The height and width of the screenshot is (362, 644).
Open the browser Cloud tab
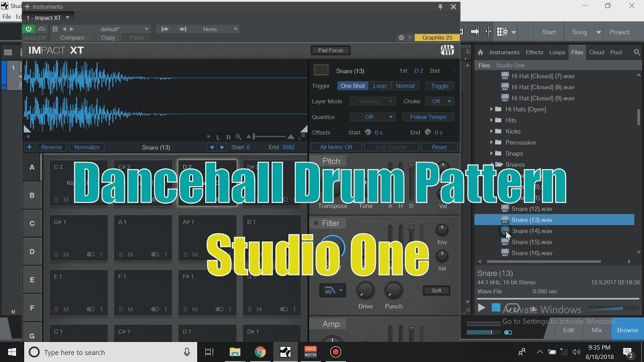point(597,52)
